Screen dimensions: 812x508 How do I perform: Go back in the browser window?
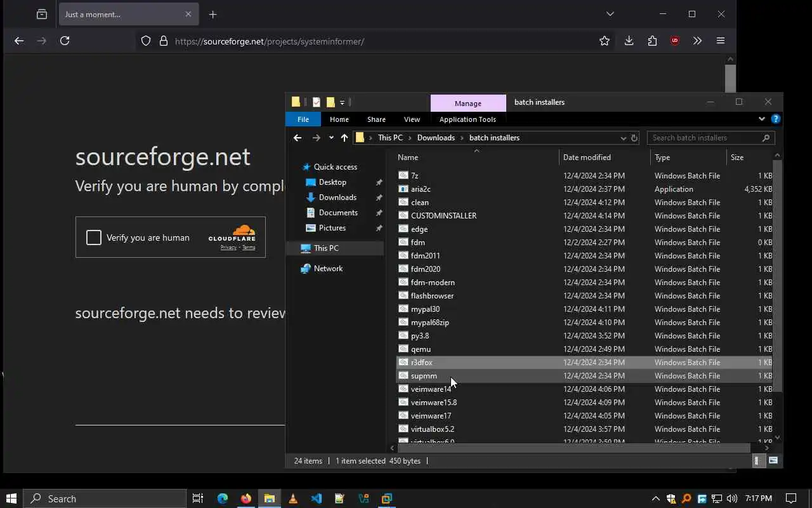pyautogui.click(x=19, y=41)
